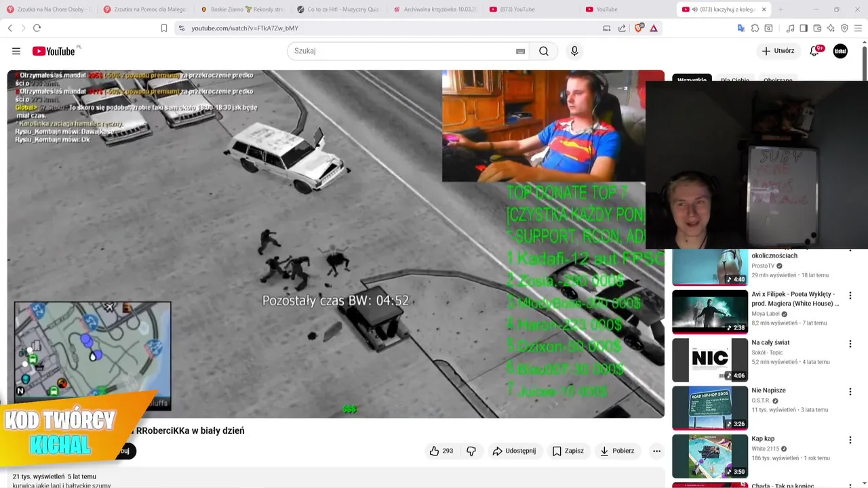Dislike the video with thumbs down
The width and height of the screenshot is (868, 488).
tap(471, 451)
